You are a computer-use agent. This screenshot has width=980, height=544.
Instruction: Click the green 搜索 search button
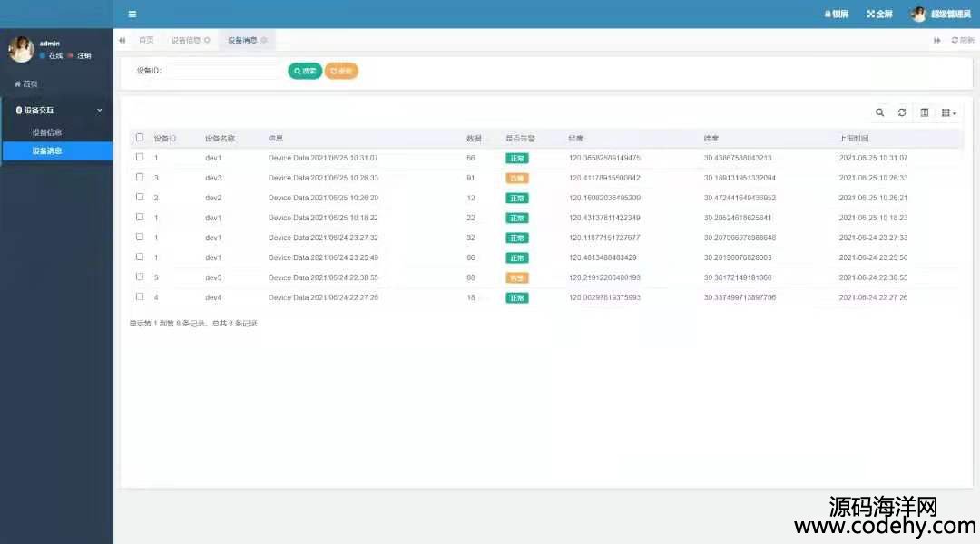(305, 71)
